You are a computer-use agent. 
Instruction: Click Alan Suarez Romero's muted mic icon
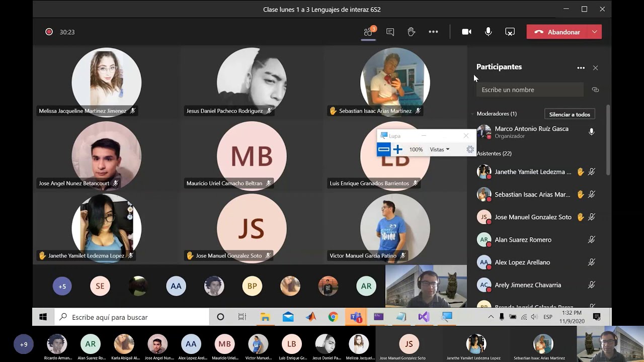click(x=592, y=240)
